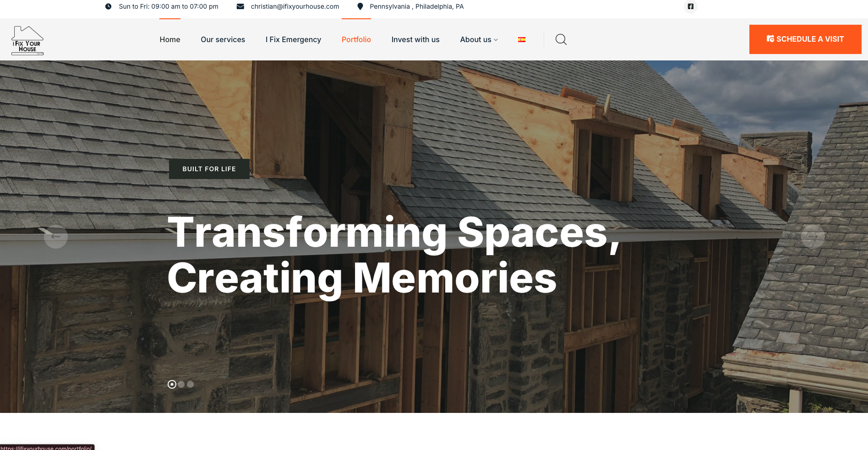The image size is (868, 450).
Task: Select the third slider dot
Action: (x=191, y=385)
